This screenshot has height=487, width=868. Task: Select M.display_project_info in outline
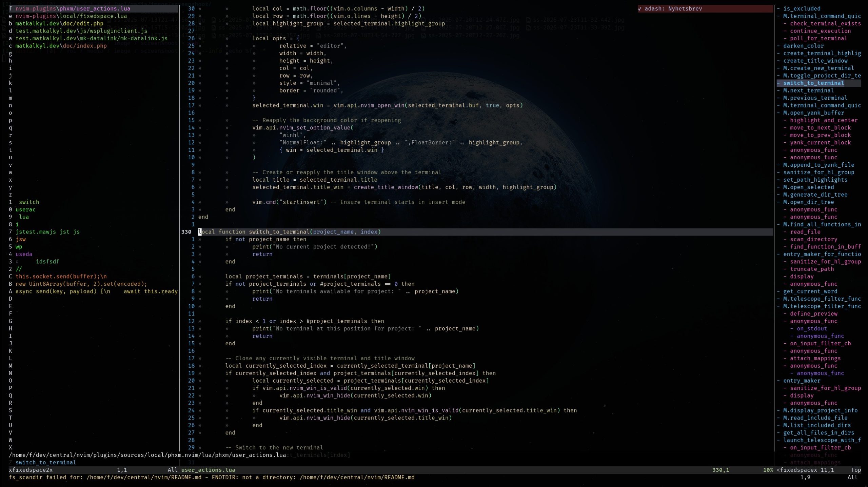tap(820, 411)
